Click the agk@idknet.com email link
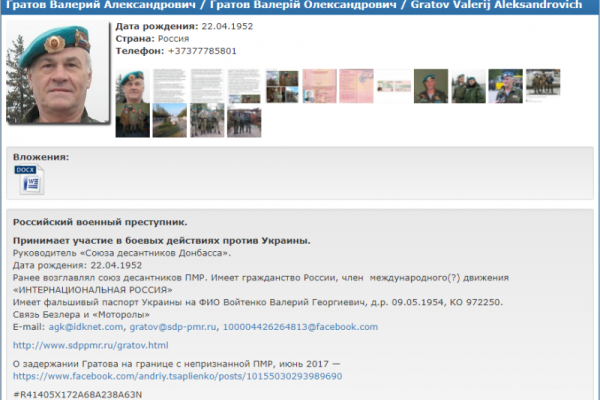The width and height of the screenshot is (600, 400). (x=86, y=327)
